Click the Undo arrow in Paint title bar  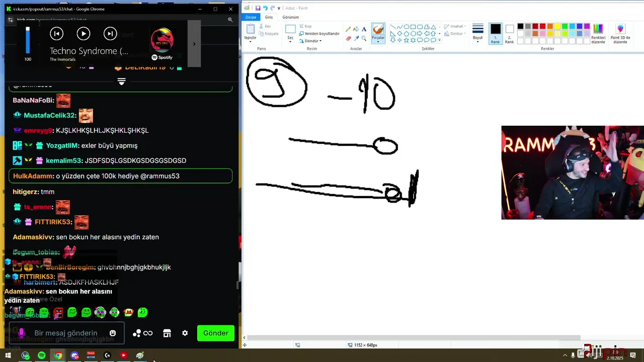(x=265, y=8)
